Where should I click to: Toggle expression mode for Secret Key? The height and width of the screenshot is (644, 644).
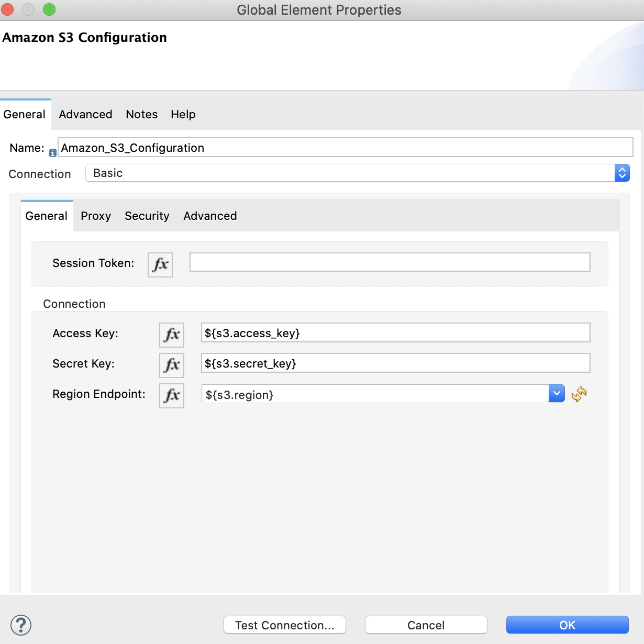pyautogui.click(x=172, y=365)
